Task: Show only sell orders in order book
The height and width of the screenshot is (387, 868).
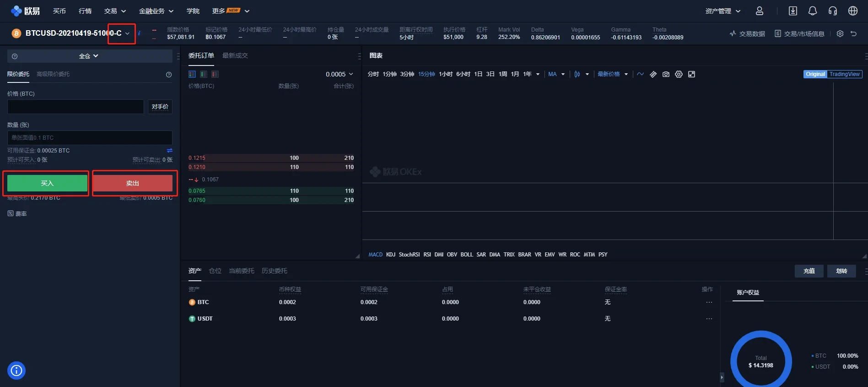Action: [x=215, y=74]
